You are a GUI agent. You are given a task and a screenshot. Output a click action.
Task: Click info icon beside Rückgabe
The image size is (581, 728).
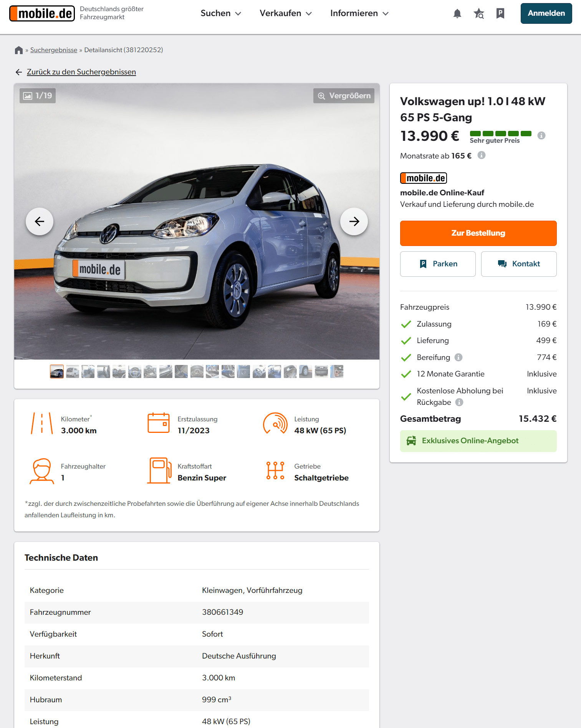(x=459, y=402)
